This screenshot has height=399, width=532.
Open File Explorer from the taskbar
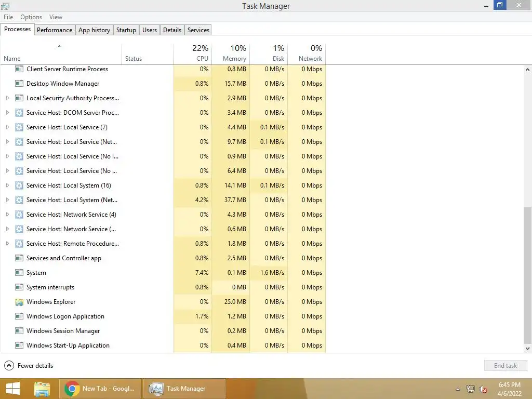(x=42, y=389)
